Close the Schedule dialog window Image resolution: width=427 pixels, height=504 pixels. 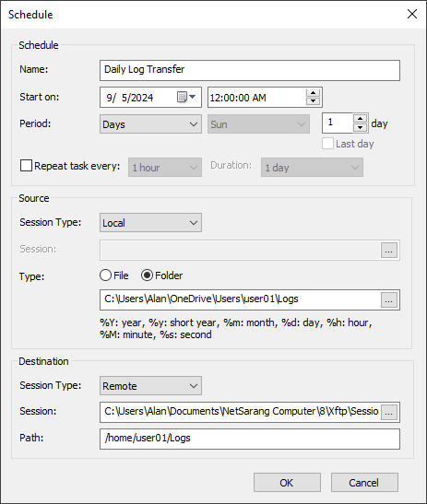[x=412, y=14]
